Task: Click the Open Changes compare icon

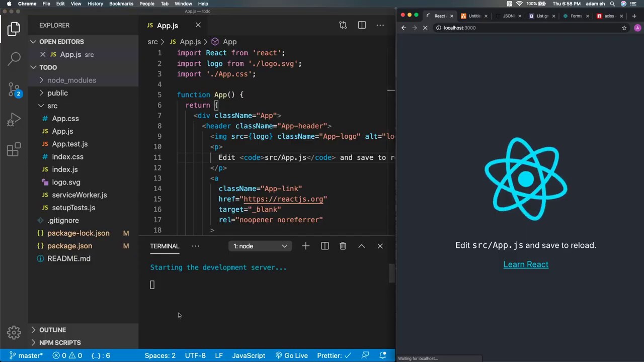Action: (x=343, y=25)
